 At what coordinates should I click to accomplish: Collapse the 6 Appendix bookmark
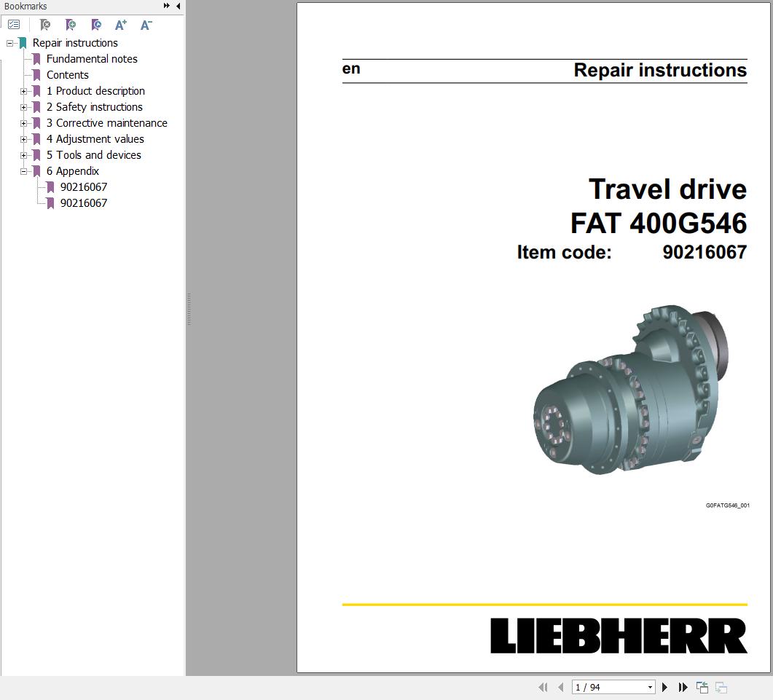pyautogui.click(x=23, y=172)
